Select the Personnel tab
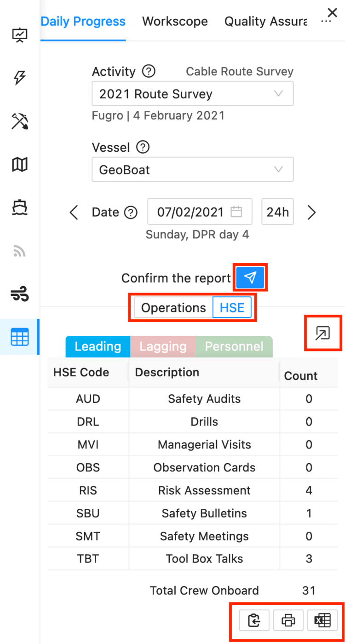 click(x=234, y=346)
